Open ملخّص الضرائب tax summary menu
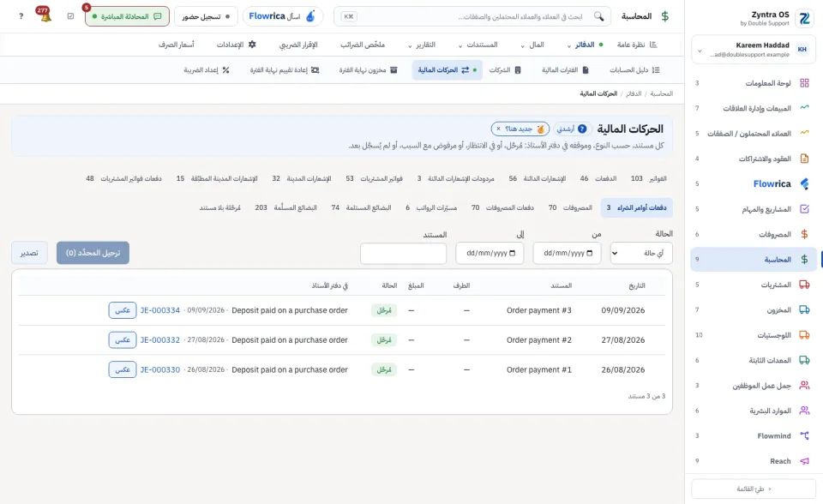This screenshot has height=504, width=823. [362, 45]
